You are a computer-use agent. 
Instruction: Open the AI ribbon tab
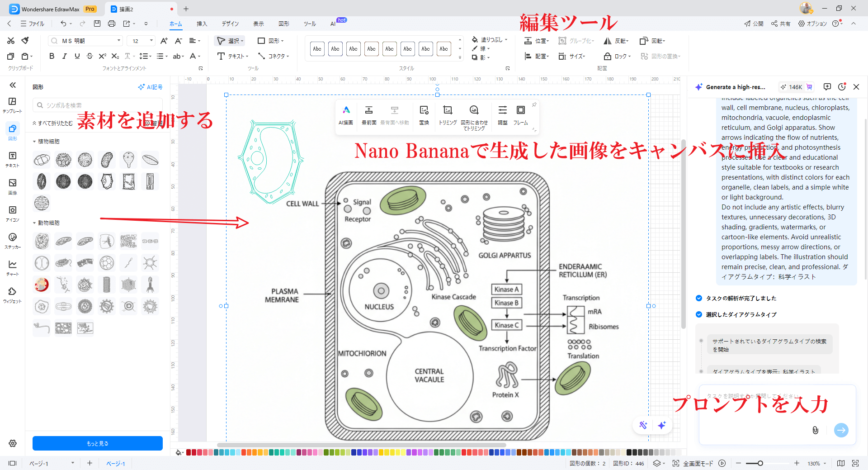coord(333,24)
